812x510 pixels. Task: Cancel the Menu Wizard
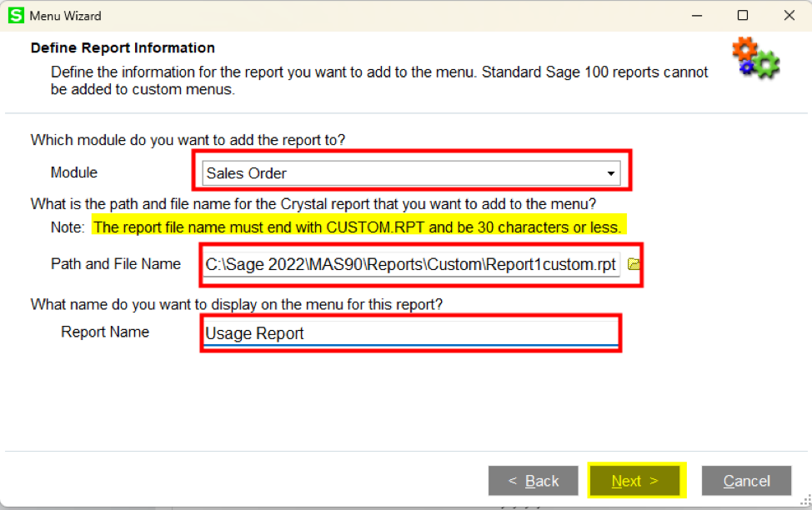[x=746, y=481]
